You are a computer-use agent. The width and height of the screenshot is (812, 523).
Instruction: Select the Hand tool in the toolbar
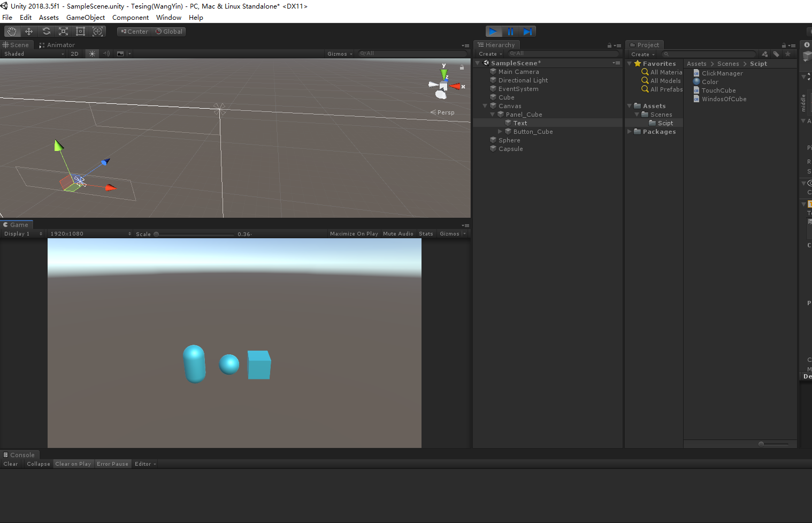point(12,32)
